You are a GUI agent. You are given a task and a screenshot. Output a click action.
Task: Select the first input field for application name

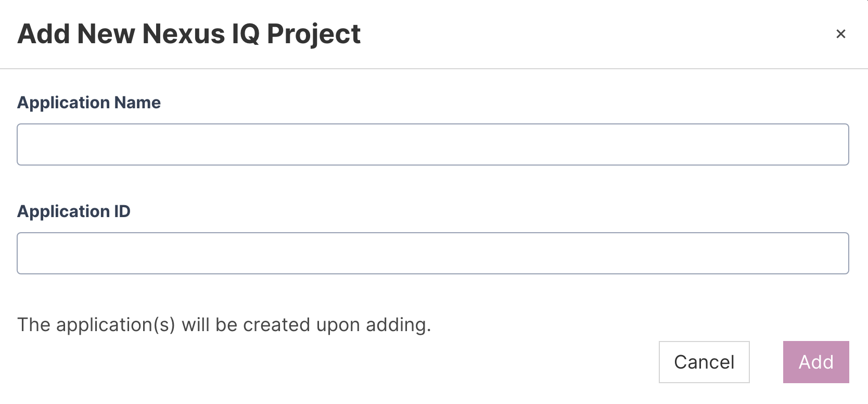pyautogui.click(x=432, y=144)
